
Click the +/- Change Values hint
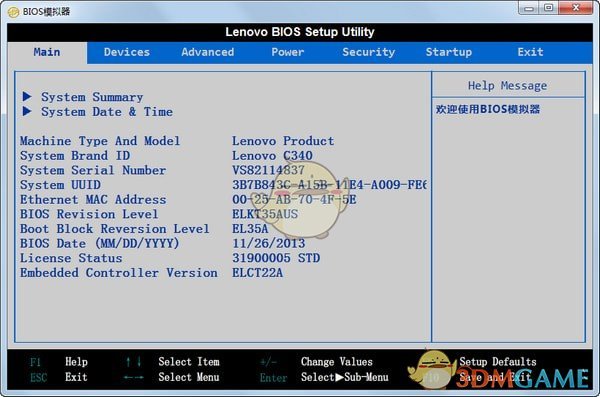[x=316, y=362]
